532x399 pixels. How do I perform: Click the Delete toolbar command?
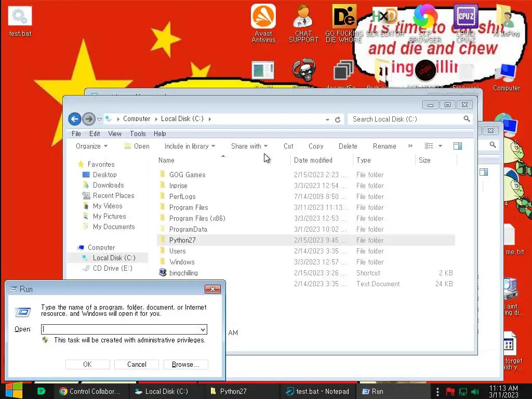pyautogui.click(x=348, y=146)
